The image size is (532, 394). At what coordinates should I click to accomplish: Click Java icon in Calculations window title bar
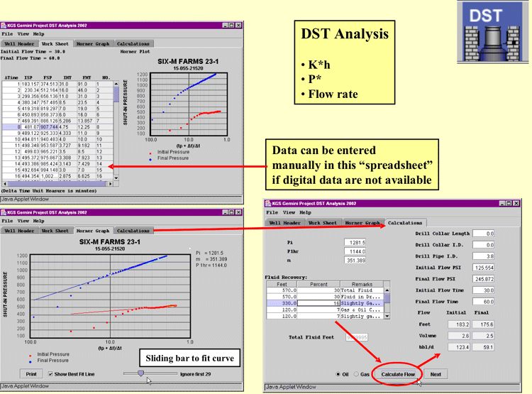click(268, 204)
